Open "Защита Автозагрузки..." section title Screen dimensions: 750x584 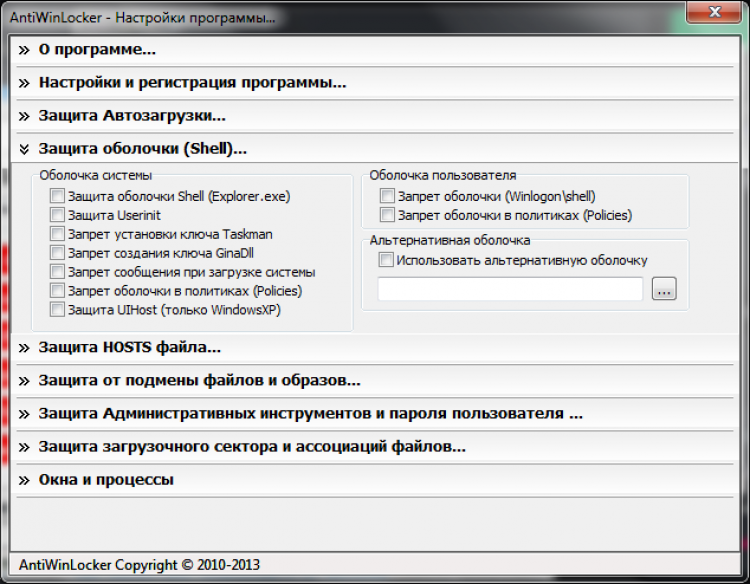coord(132,116)
